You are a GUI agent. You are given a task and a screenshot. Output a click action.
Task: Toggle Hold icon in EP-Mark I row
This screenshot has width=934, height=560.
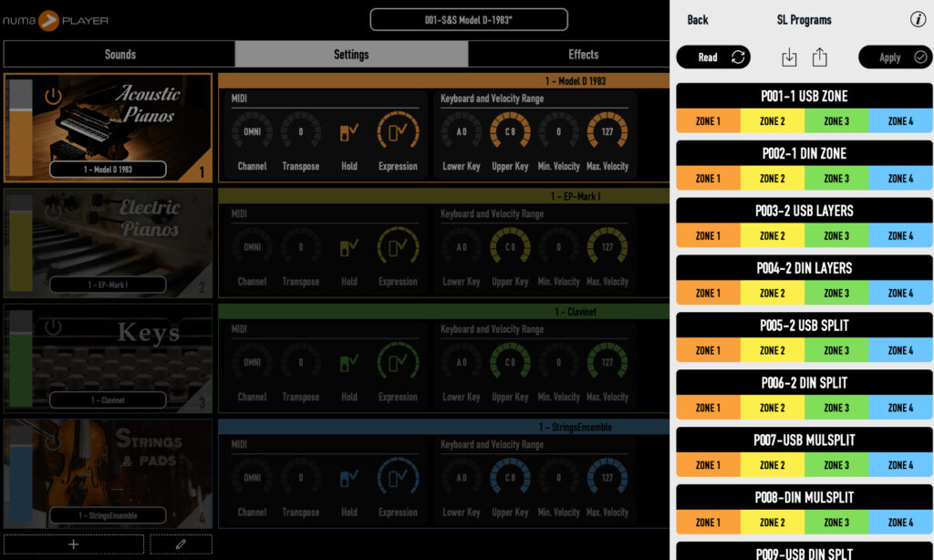349,246
